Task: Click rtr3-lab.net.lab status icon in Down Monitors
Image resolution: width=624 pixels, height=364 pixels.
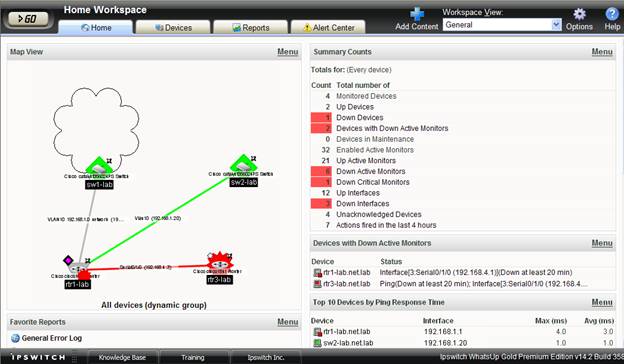Action: click(x=317, y=284)
